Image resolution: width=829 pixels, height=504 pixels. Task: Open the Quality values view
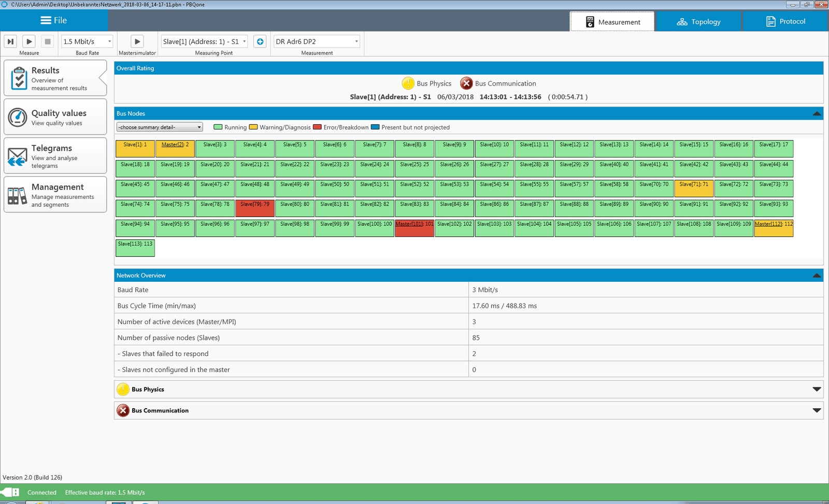(x=55, y=117)
